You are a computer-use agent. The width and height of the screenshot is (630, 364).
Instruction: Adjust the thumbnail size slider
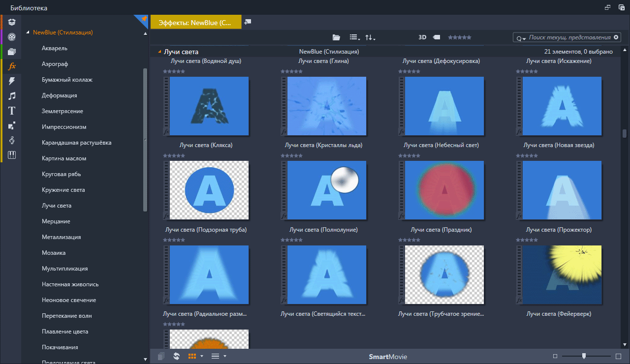tap(584, 356)
